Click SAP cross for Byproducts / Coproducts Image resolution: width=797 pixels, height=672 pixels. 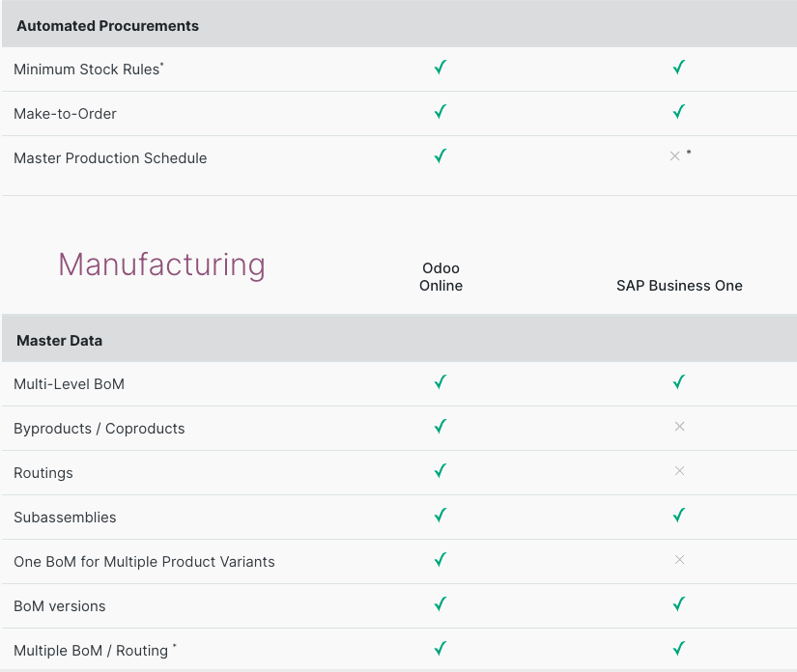tap(679, 427)
